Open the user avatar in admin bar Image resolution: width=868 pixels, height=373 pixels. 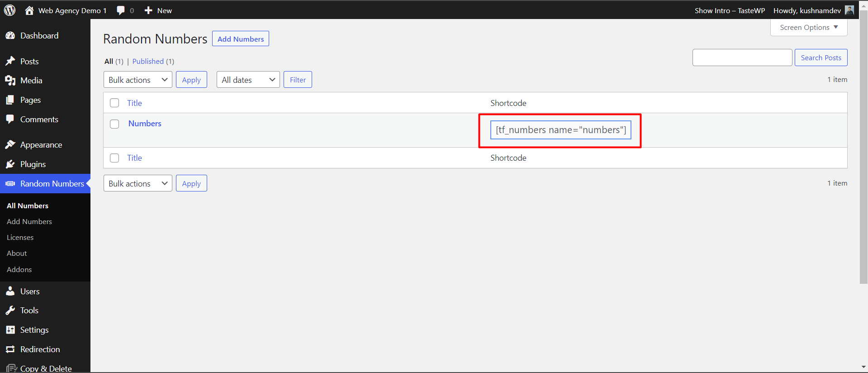[x=849, y=10]
